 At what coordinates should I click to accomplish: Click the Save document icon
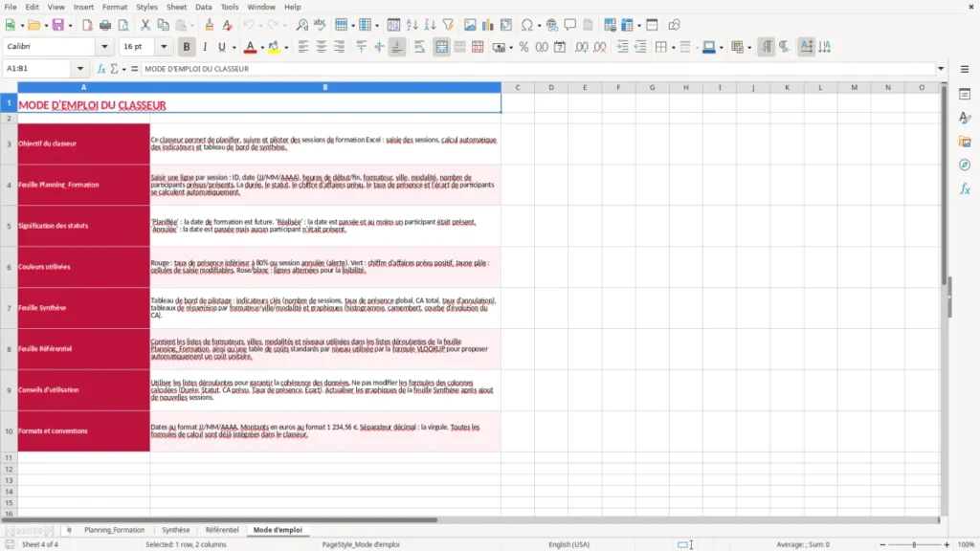pyautogui.click(x=58, y=25)
